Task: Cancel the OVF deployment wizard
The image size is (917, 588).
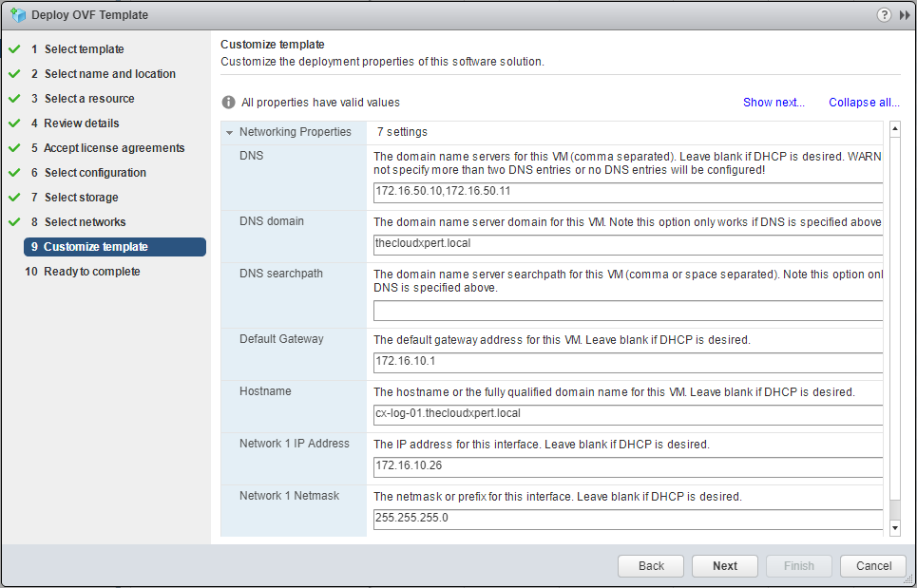Action: [x=873, y=566]
